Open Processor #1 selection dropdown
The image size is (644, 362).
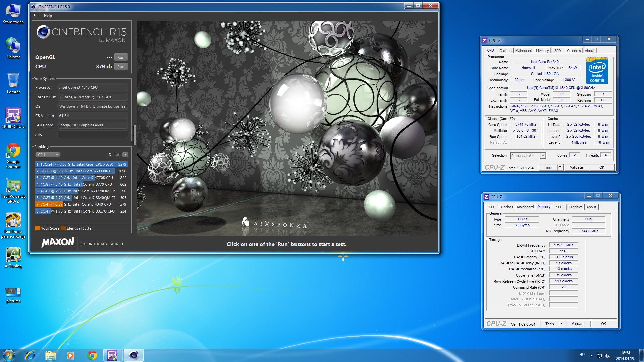(528, 156)
